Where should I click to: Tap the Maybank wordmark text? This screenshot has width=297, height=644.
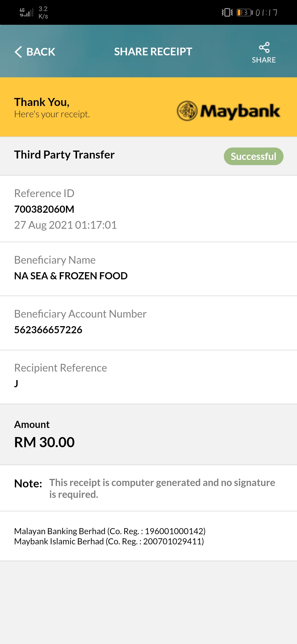coord(240,111)
